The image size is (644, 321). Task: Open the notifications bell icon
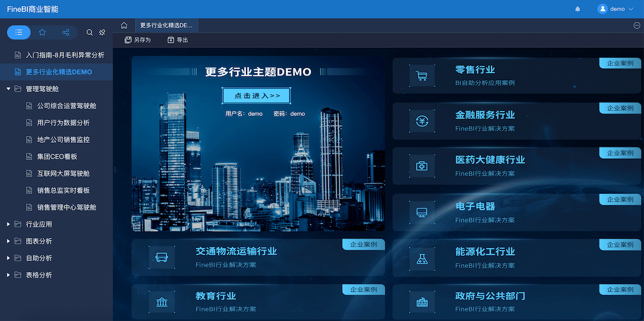coord(578,9)
